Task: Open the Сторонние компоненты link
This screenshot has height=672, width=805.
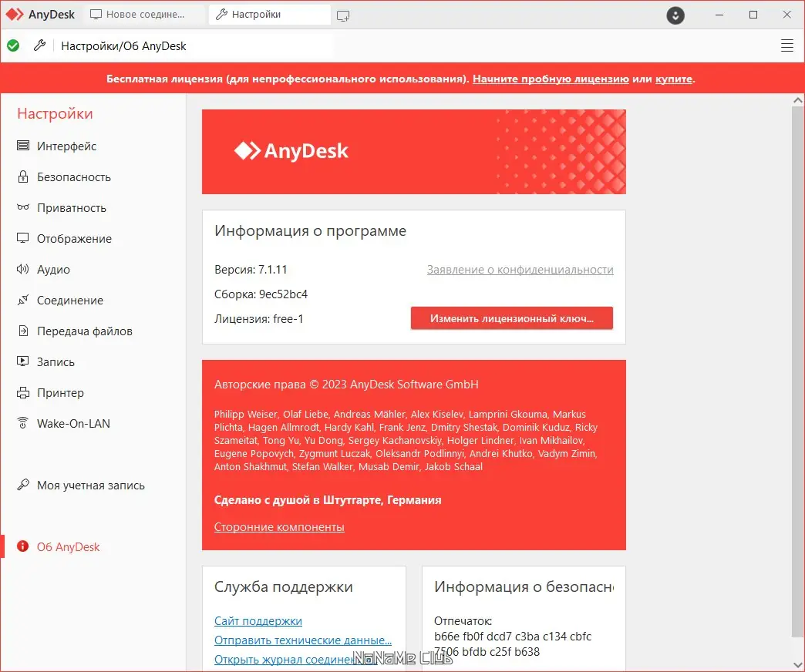Action: [279, 527]
